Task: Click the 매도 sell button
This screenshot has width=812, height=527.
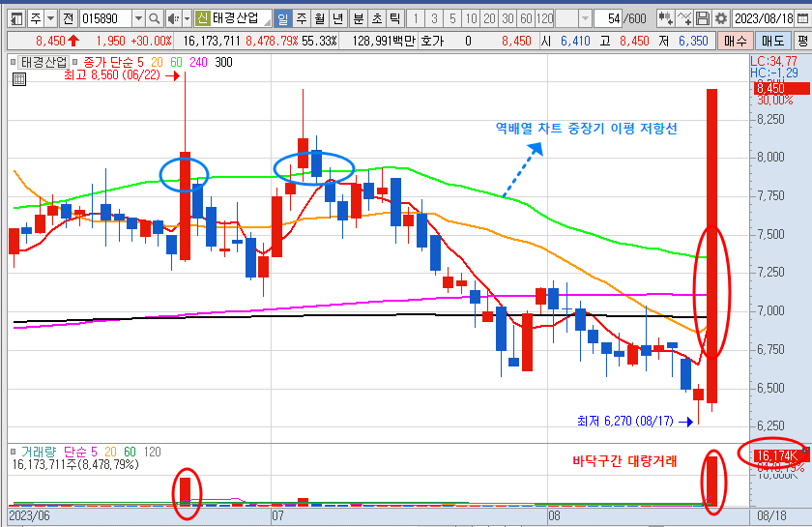Action: tap(772, 41)
